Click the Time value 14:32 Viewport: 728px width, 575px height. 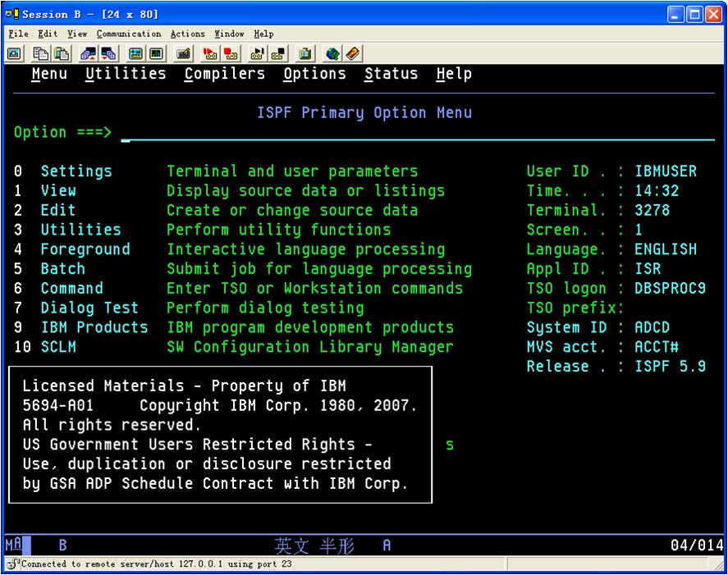657,191
